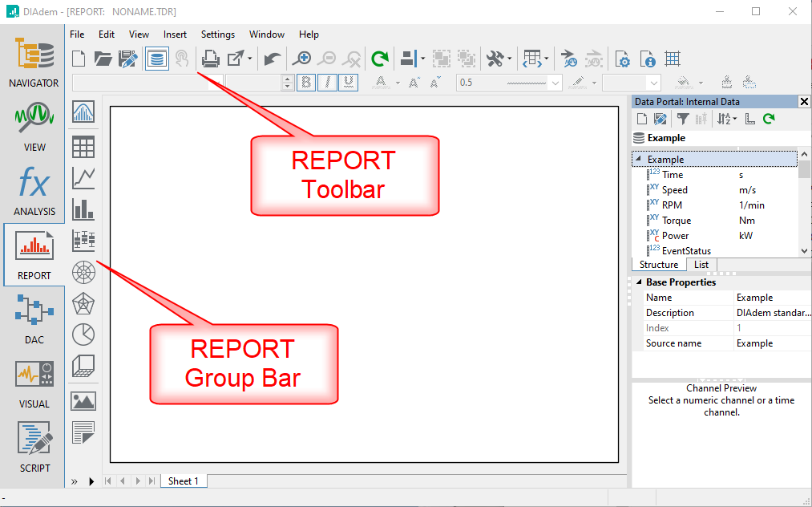Screen dimensions: 812x507
Task: Click the green refresh icon in main toolbar
Action: click(x=379, y=59)
